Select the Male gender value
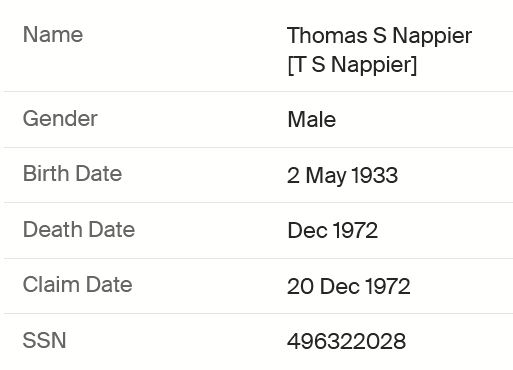This screenshot has width=513, height=370. click(x=312, y=119)
